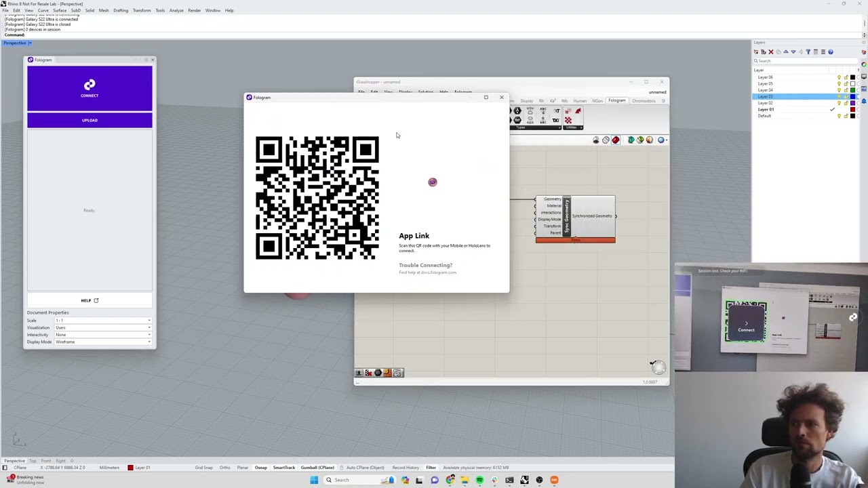The height and width of the screenshot is (488, 868).
Task: Click Record History in the status bar
Action: pyautogui.click(x=406, y=468)
